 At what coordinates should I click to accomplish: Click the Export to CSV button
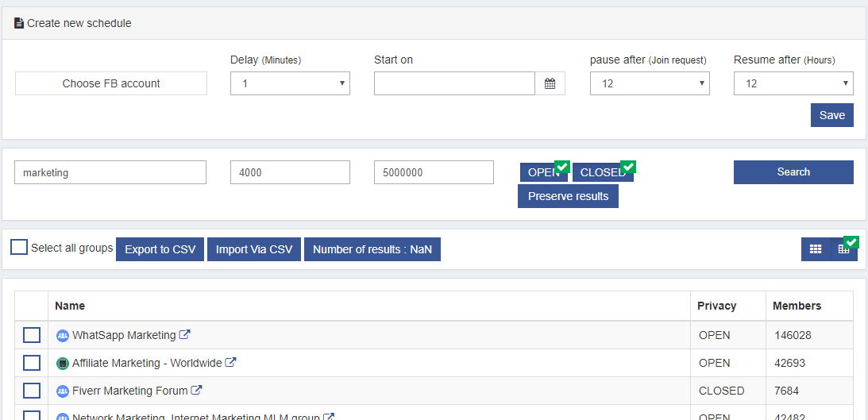coord(160,249)
